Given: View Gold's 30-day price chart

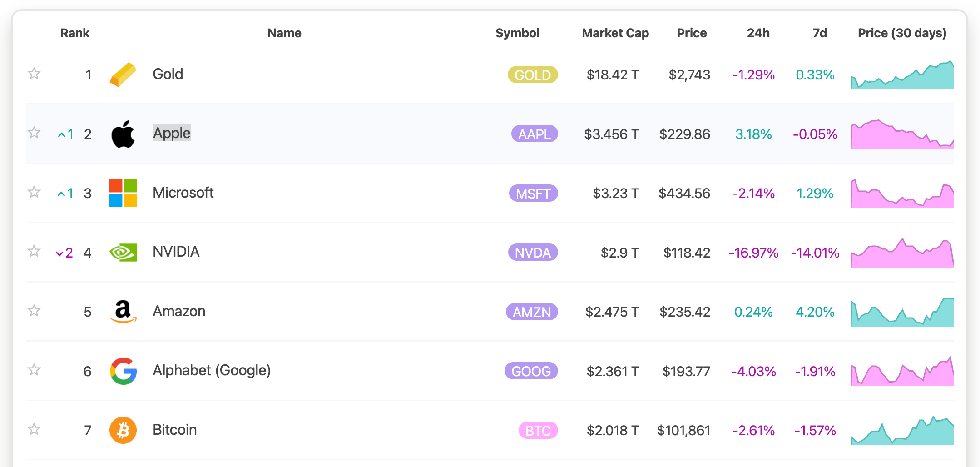Looking at the screenshot, I should (902, 75).
